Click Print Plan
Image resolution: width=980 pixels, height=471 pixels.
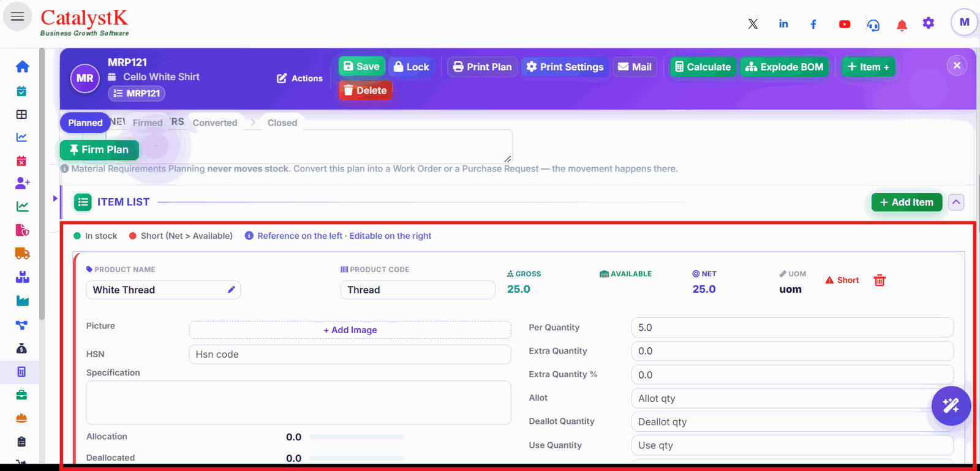pyautogui.click(x=483, y=67)
